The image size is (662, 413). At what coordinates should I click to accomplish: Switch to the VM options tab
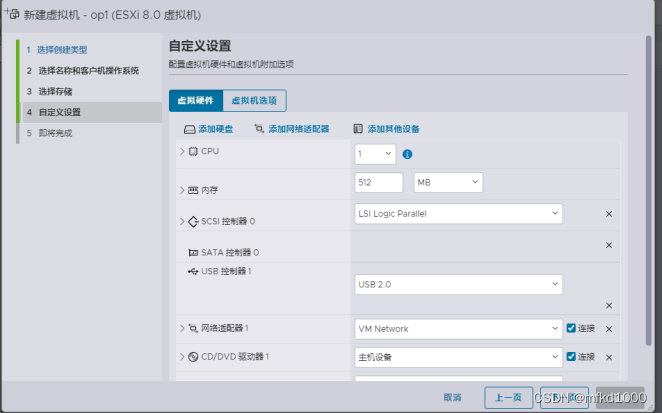(x=254, y=101)
